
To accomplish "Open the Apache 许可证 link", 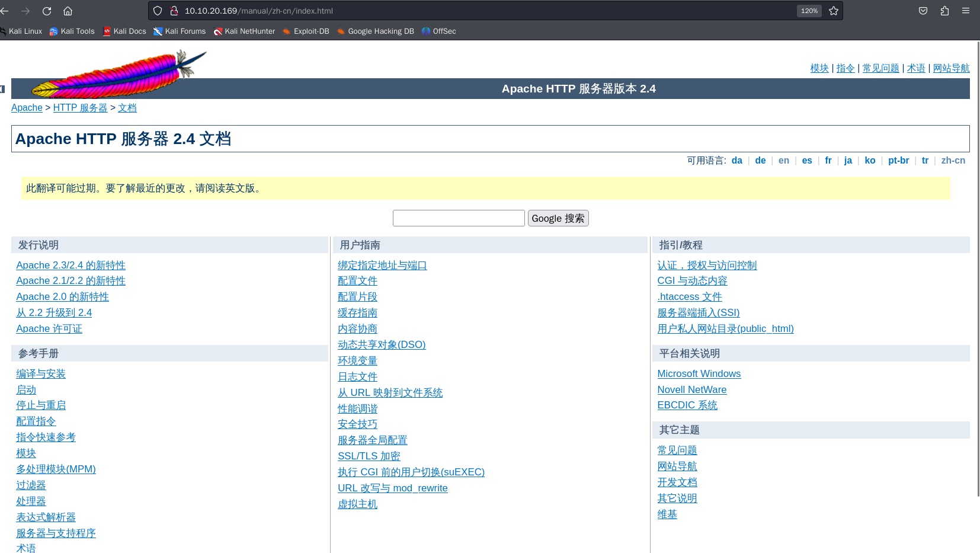I will pyautogui.click(x=49, y=329).
